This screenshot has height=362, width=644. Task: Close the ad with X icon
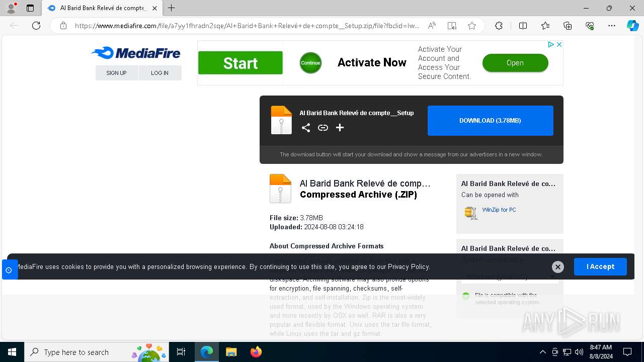click(x=559, y=44)
